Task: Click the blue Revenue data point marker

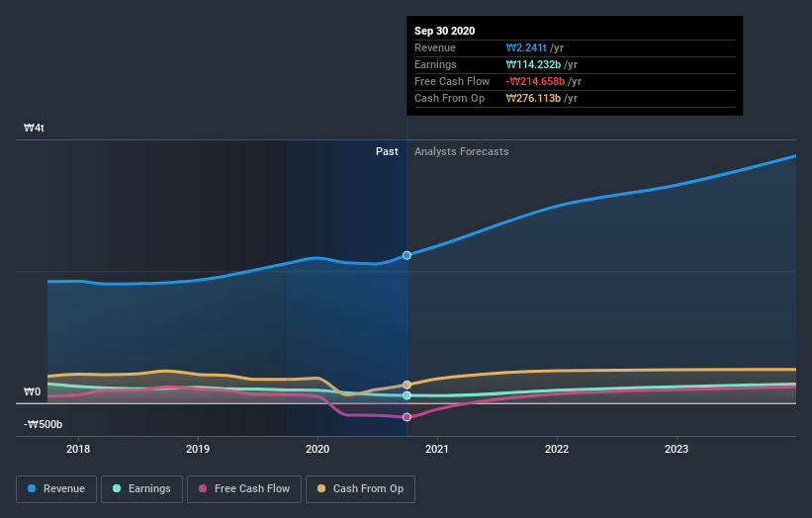Action: [x=407, y=255]
